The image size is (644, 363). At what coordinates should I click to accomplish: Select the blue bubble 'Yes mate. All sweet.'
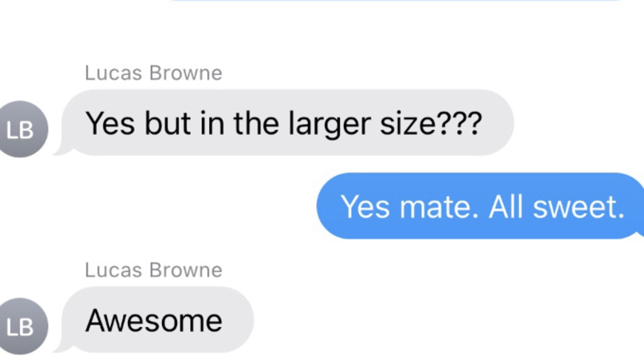pos(480,205)
